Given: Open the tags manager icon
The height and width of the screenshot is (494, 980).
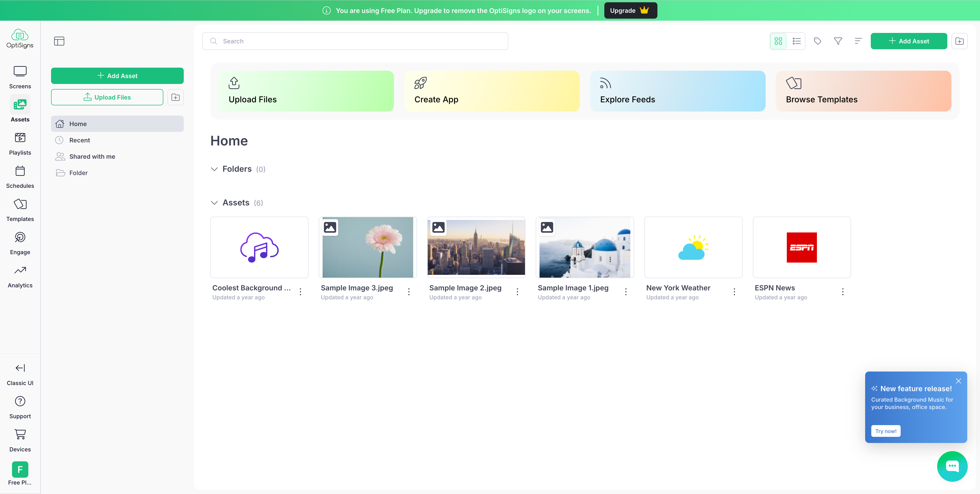Looking at the screenshot, I should coord(817,41).
